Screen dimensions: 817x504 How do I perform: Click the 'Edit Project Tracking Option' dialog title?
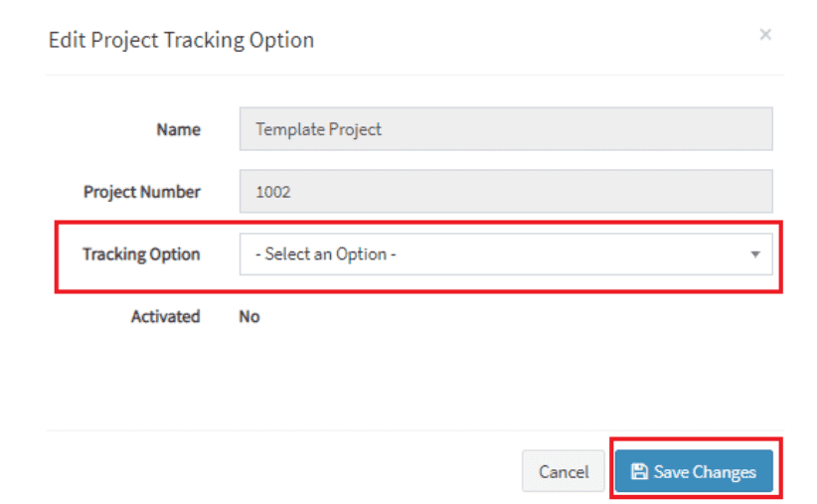click(x=181, y=41)
